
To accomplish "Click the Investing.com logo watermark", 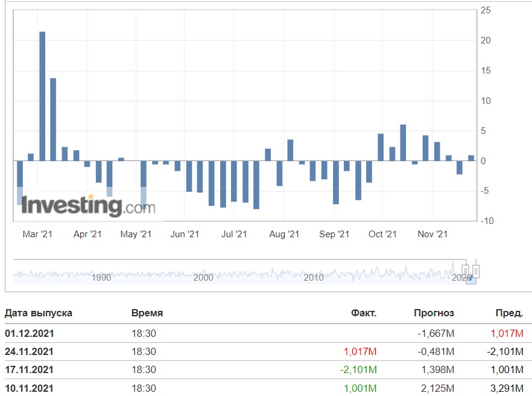I will pyautogui.click(x=88, y=205).
